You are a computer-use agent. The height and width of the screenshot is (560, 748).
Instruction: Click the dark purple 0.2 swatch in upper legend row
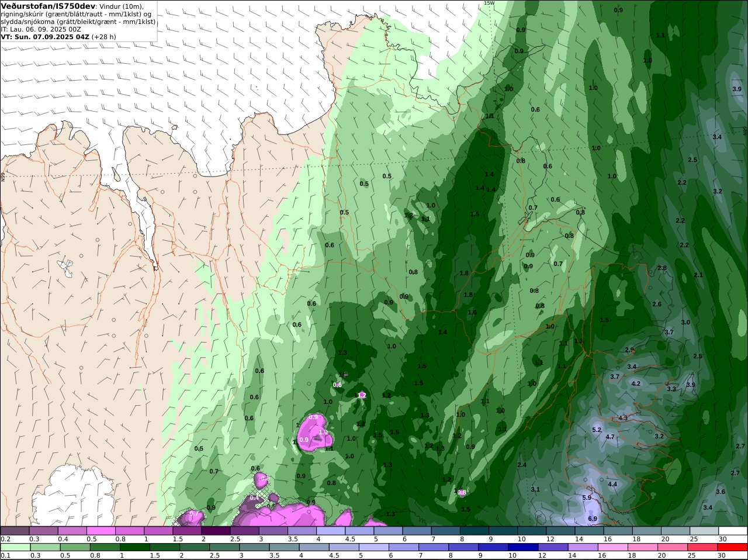(15, 531)
